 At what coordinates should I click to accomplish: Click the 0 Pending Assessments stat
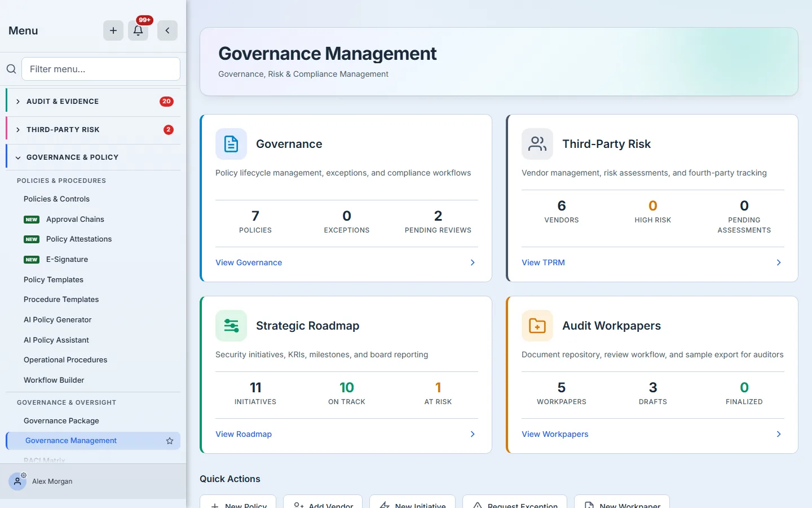[744, 216]
